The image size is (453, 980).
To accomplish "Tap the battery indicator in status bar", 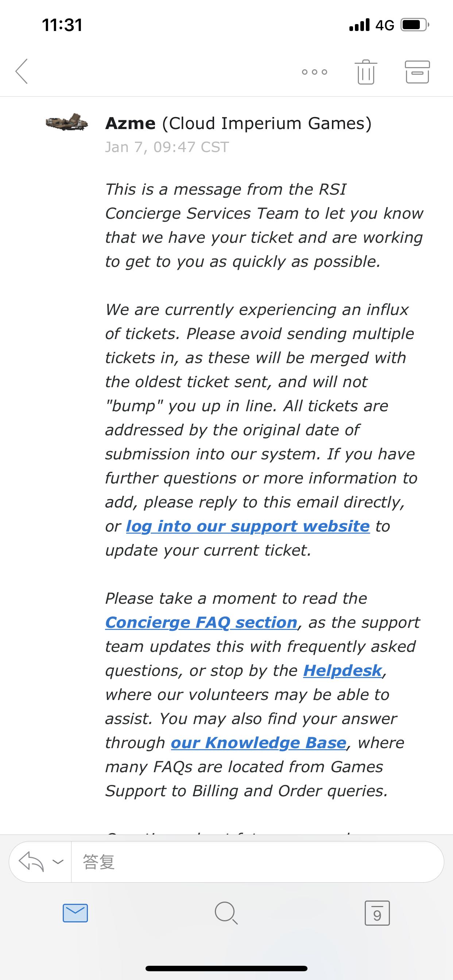I will click(x=415, y=25).
